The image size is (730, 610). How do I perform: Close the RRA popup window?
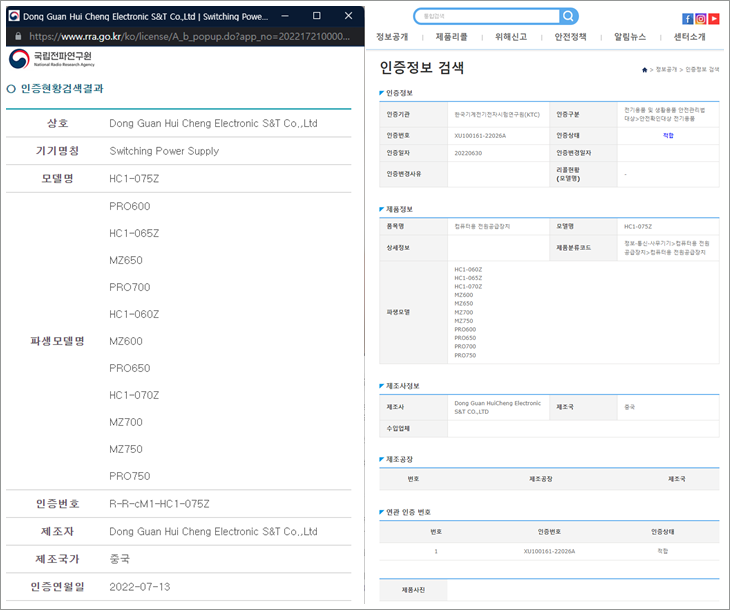(x=348, y=16)
